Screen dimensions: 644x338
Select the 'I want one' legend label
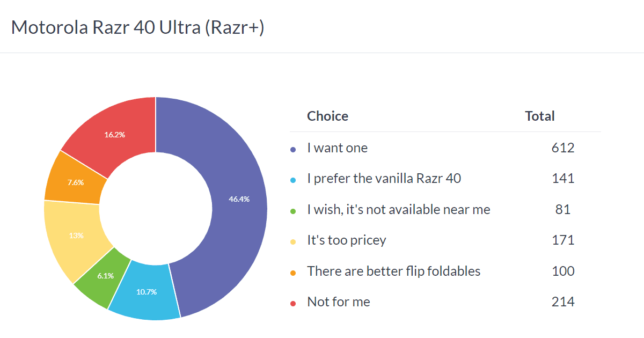point(337,148)
